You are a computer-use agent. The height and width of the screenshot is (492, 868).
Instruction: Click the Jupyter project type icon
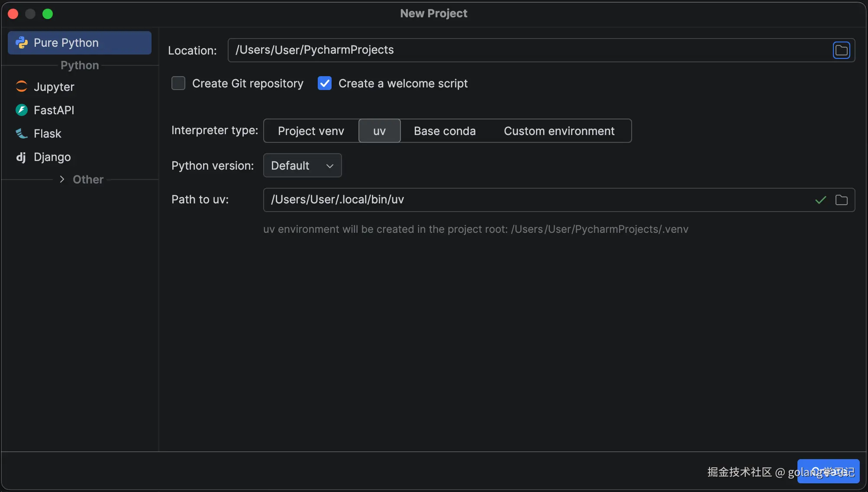pyautogui.click(x=22, y=87)
